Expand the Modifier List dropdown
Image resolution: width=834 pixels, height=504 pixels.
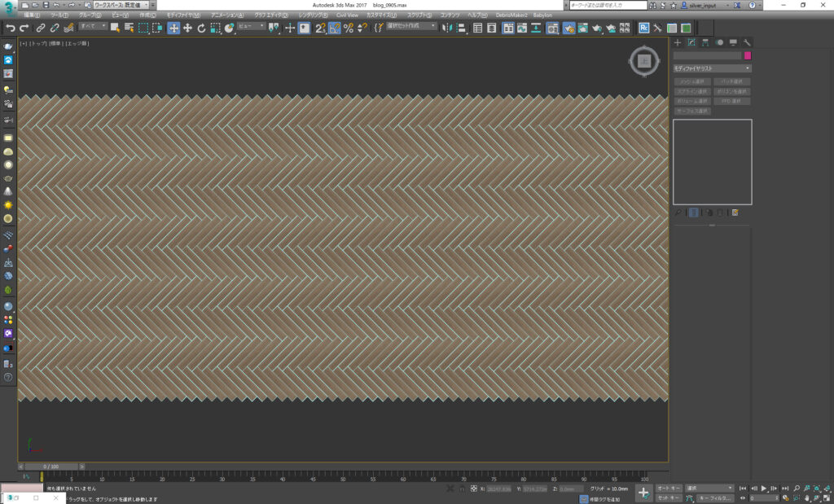tap(712, 68)
